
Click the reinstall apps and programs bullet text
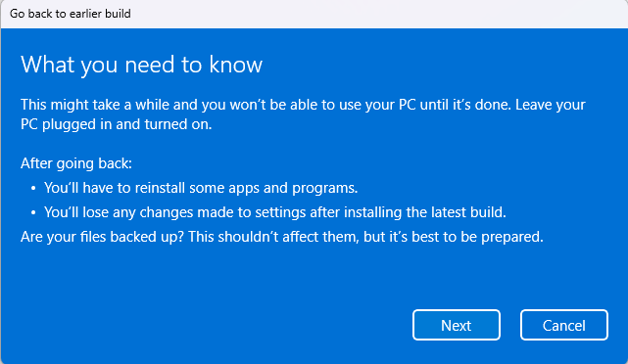point(201,188)
